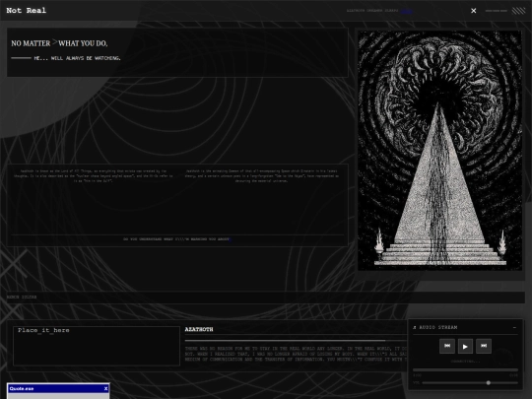The height and width of the screenshot is (399, 532).
Task: Click the AZATHOTH heading
Action: click(199, 329)
